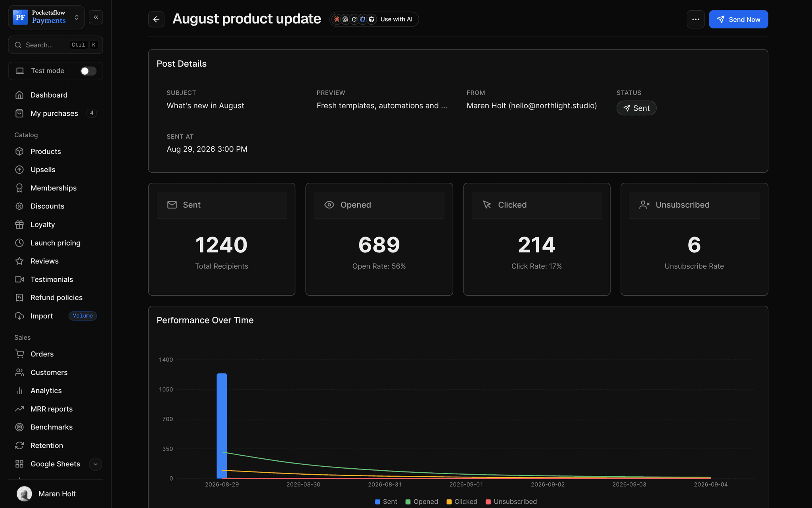Toggle Unsubscribed series in chart legend
The height and width of the screenshot is (508, 812).
point(511,502)
